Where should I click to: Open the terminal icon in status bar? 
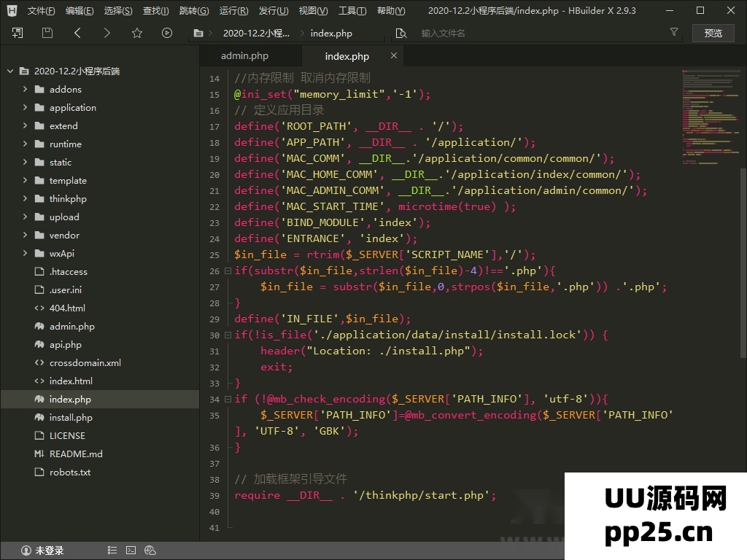pos(131,551)
